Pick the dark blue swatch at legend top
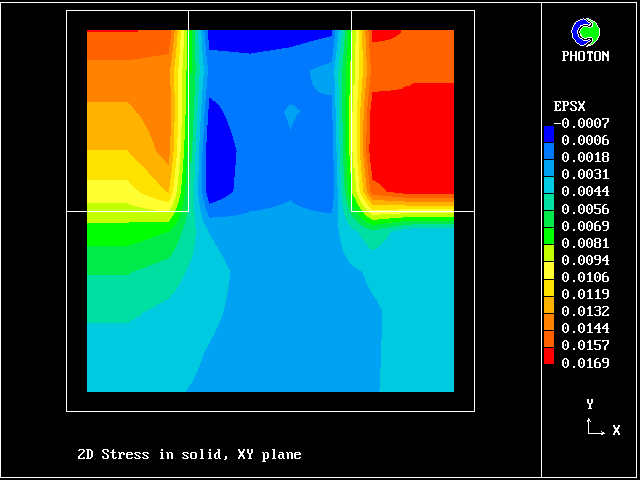This screenshot has height=480, width=640. tap(548, 132)
